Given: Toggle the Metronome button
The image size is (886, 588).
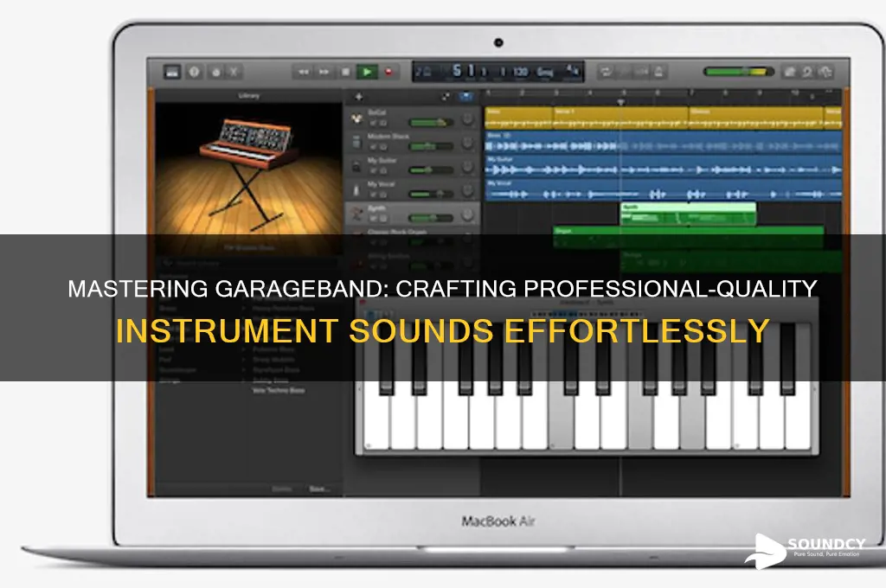Looking at the screenshot, I should (658, 72).
